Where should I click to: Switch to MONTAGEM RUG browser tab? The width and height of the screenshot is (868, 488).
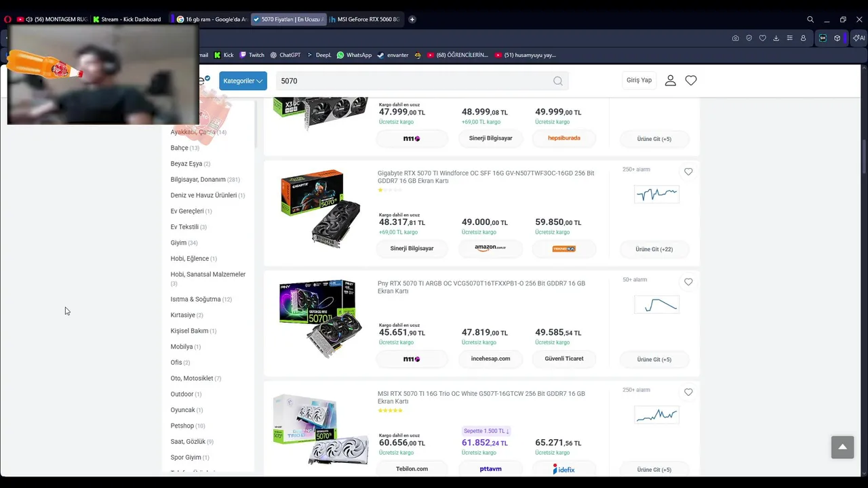pyautogui.click(x=52, y=19)
